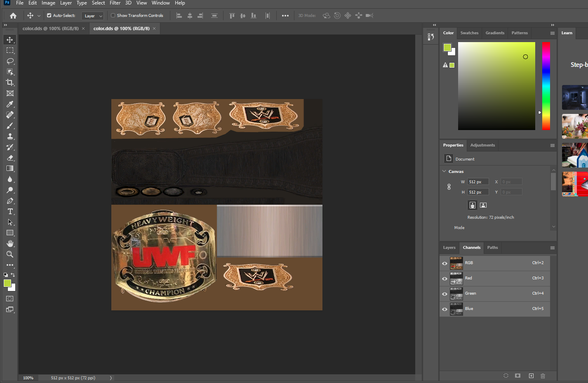Screen dimensions: 588x383
Task: Select the Clone Stamp tool
Action: coord(10,136)
